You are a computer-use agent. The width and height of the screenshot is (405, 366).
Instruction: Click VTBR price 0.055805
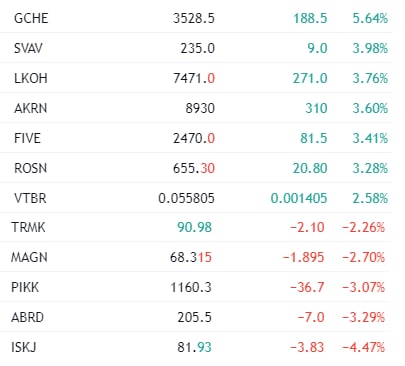point(186,198)
